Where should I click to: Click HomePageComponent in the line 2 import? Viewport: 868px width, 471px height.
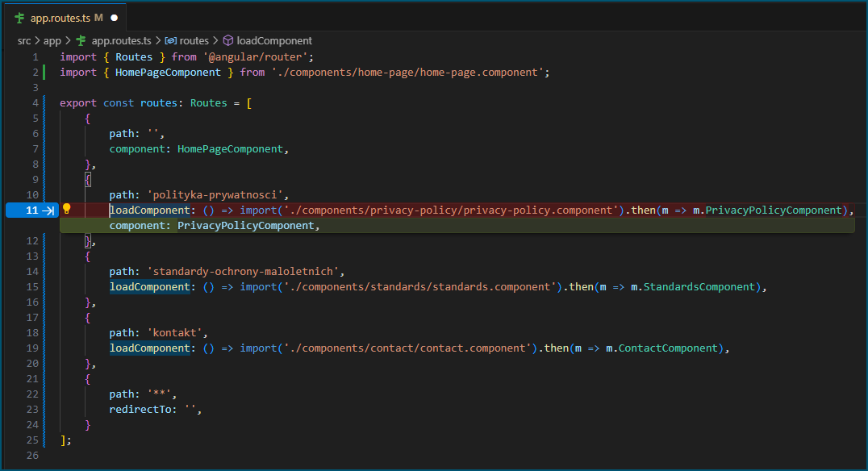(x=168, y=73)
